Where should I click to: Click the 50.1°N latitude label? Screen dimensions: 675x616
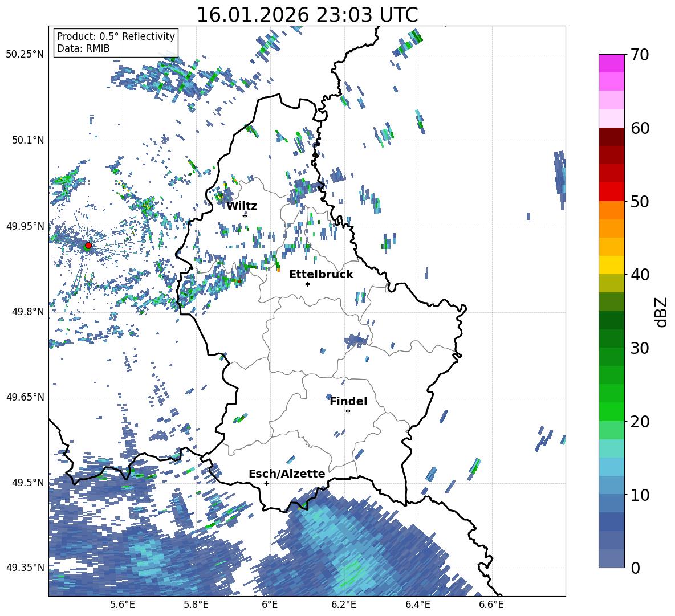click(28, 140)
